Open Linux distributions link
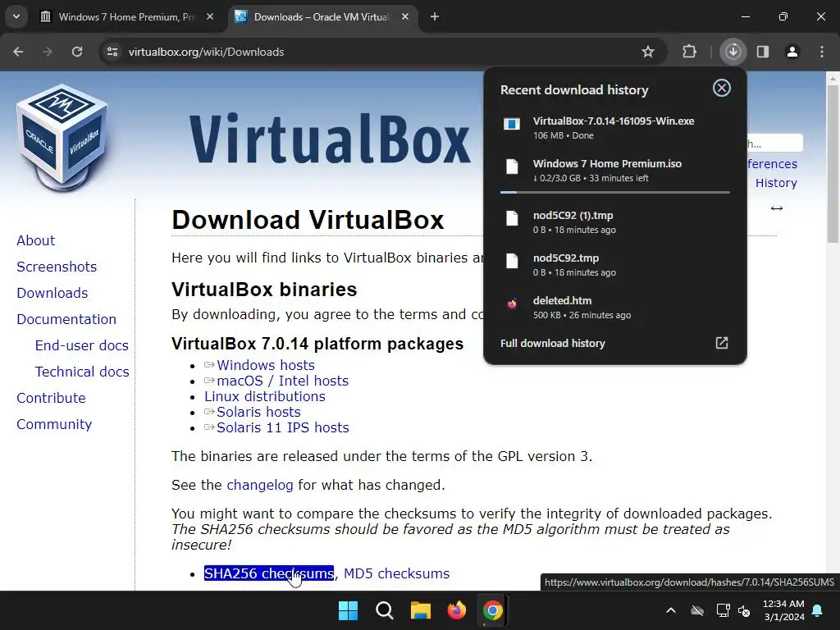The height and width of the screenshot is (630, 840). pos(265,396)
